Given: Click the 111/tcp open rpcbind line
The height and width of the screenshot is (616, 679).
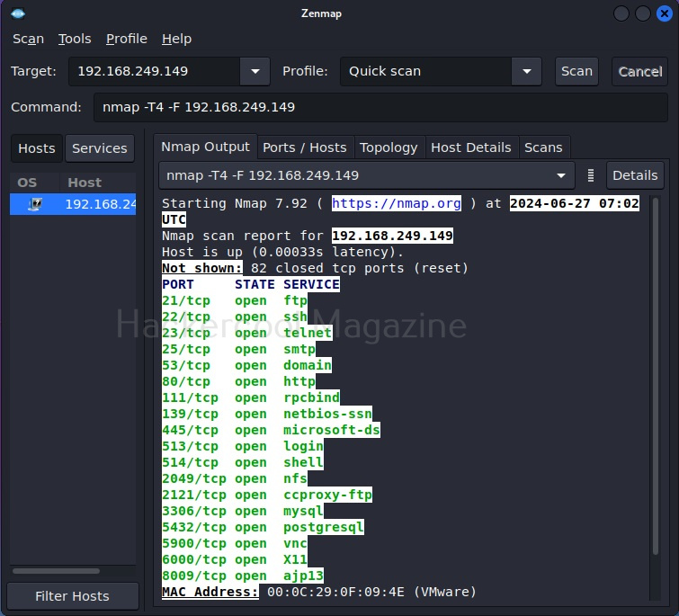Looking at the screenshot, I should coord(251,397).
